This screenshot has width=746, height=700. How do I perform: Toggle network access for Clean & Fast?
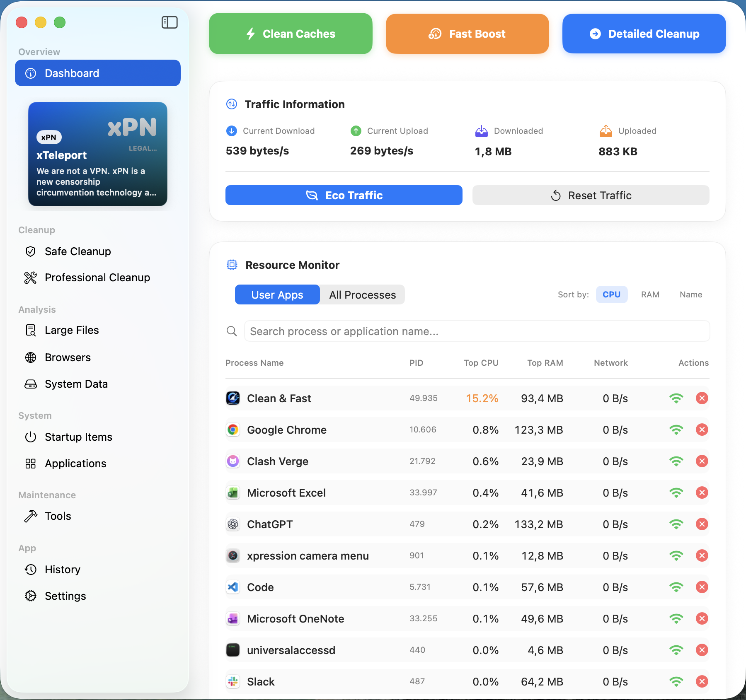click(x=676, y=398)
